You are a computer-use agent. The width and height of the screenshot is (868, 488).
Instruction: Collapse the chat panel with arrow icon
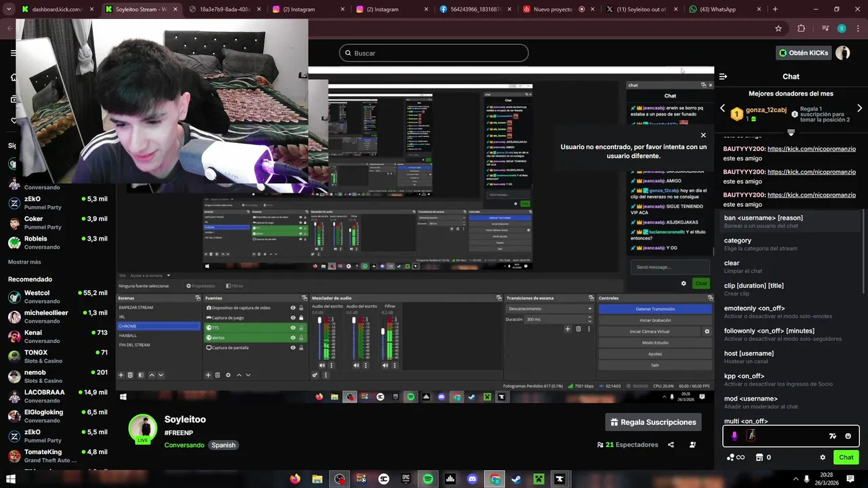[723, 77]
